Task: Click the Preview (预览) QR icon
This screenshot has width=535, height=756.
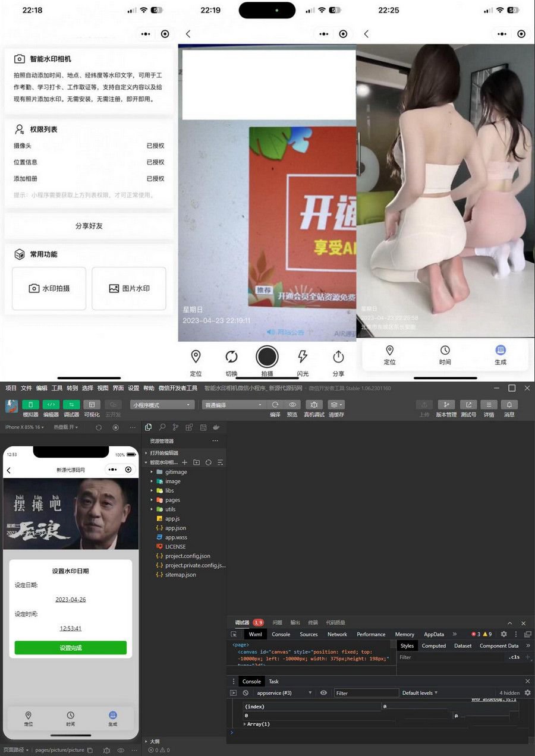Action: (292, 404)
